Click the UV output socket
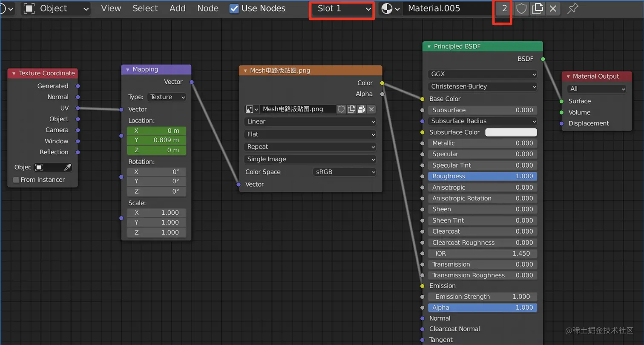This screenshot has width=644, height=345. coord(78,108)
